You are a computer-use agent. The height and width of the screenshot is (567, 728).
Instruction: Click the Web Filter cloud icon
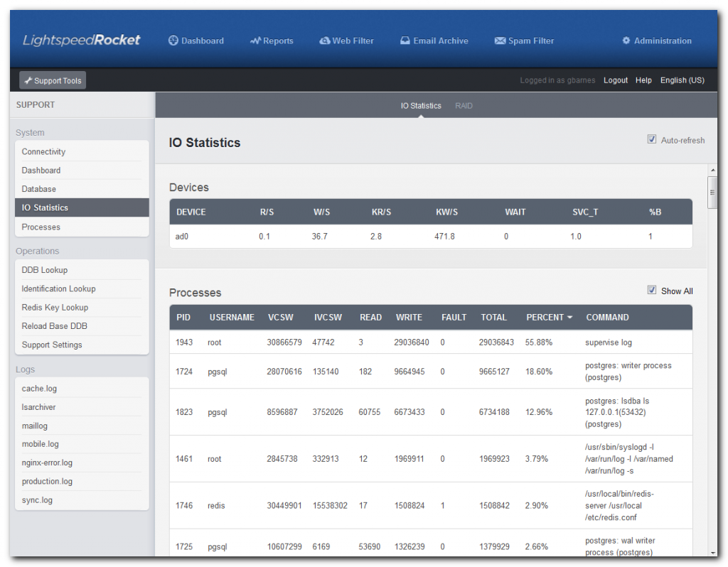(x=324, y=40)
